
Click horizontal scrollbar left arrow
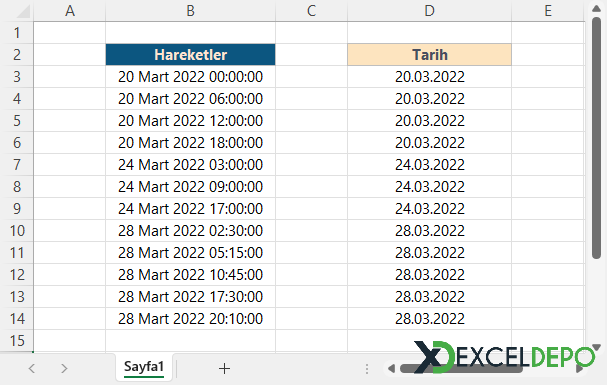click(x=391, y=368)
